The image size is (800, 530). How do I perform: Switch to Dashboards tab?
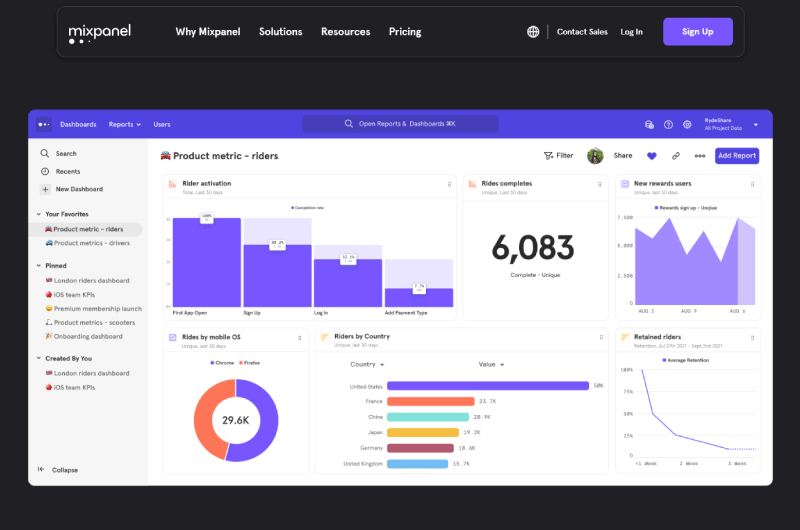(x=78, y=124)
